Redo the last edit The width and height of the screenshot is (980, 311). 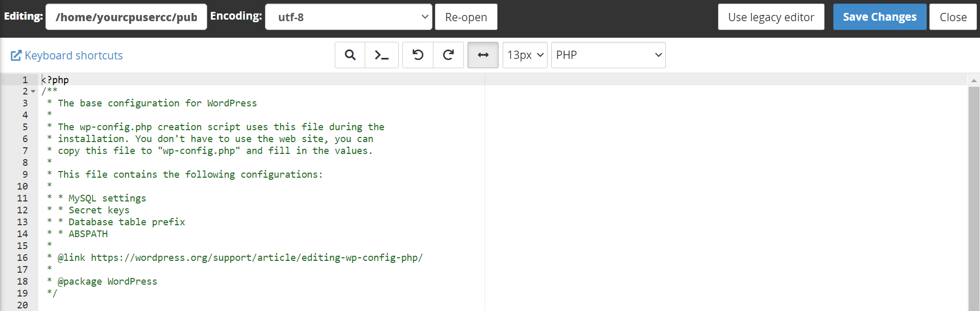click(x=448, y=55)
